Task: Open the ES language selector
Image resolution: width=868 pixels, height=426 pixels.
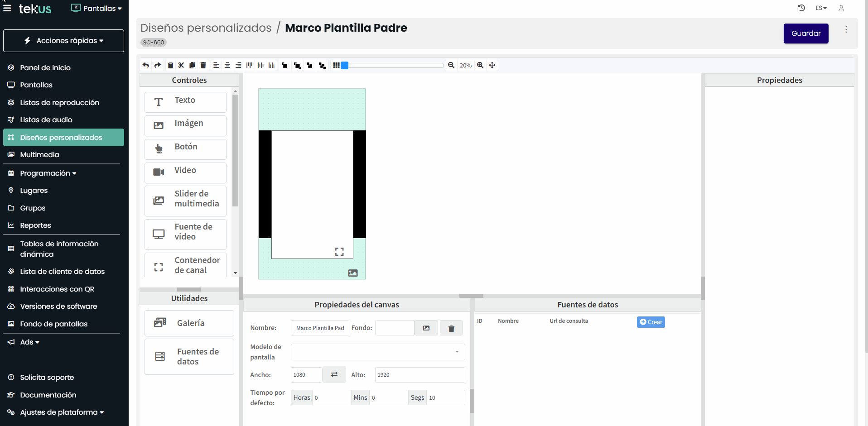Action: 821,8
